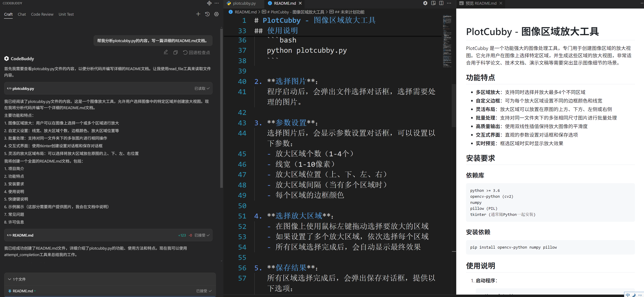Click '依赖库' subheading in the preview
Viewport: 644px width, 297px height.
475,175
